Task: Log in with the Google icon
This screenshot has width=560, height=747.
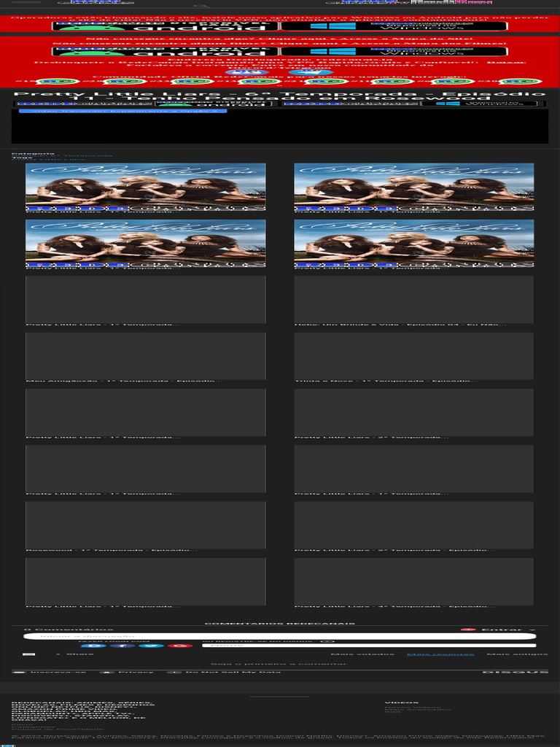Action: click(180, 646)
